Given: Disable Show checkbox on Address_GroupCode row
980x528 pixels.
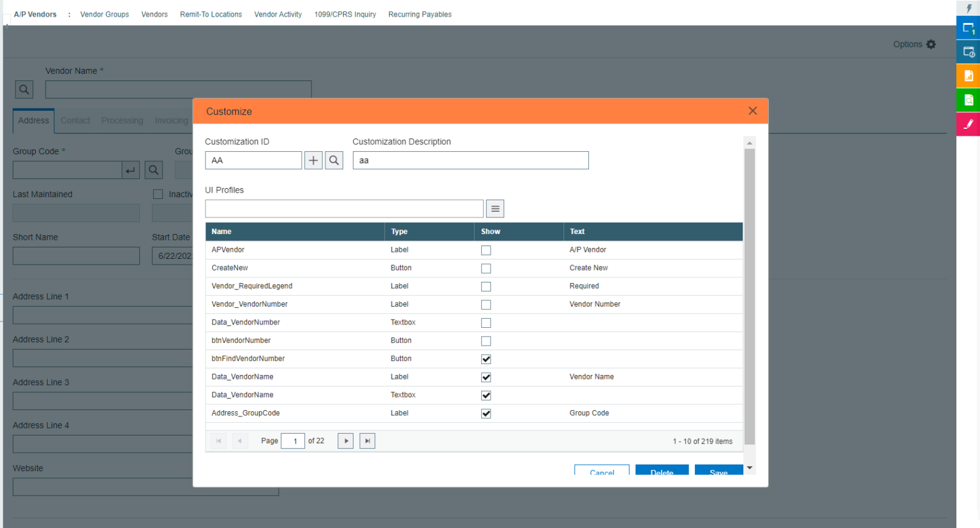Looking at the screenshot, I should [486, 413].
